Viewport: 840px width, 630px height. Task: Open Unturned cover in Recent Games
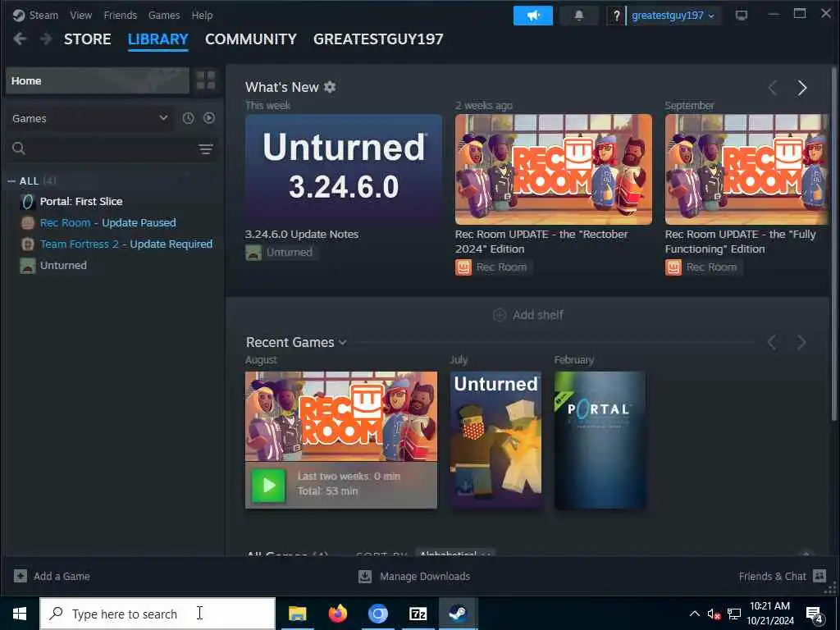tap(495, 440)
